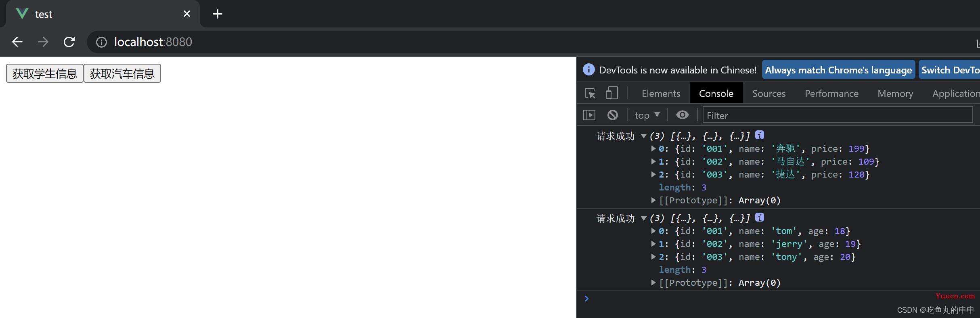980x318 pixels.
Task: Switch to the Elements panel
Action: click(x=661, y=94)
